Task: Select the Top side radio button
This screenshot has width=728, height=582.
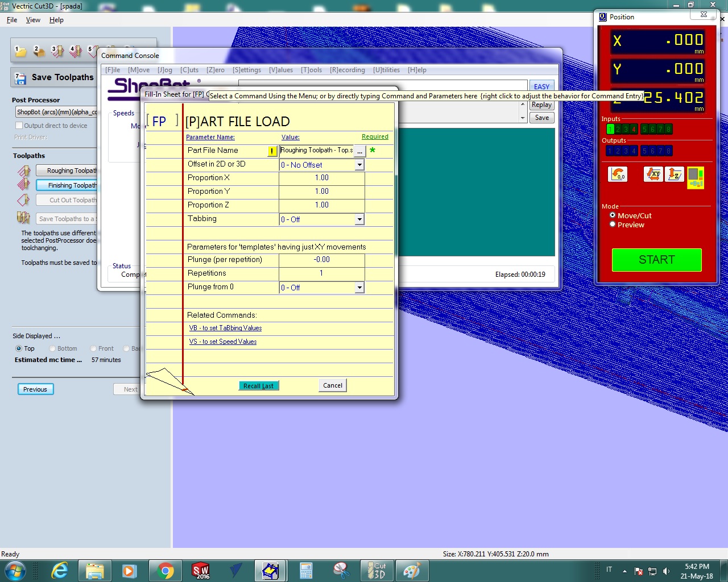Action: pos(19,348)
